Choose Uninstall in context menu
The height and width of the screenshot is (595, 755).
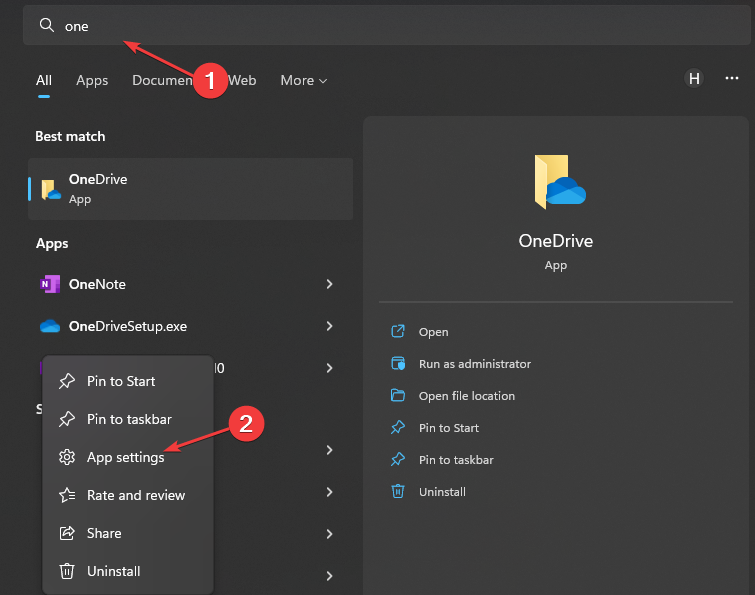(x=128, y=571)
